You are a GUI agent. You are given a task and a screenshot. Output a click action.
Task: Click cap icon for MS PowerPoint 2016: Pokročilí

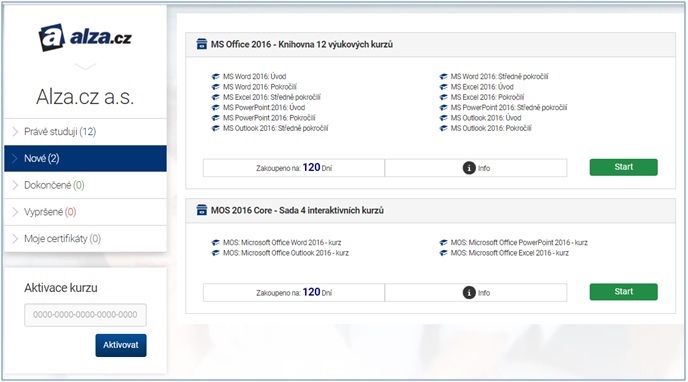pyautogui.click(x=215, y=118)
